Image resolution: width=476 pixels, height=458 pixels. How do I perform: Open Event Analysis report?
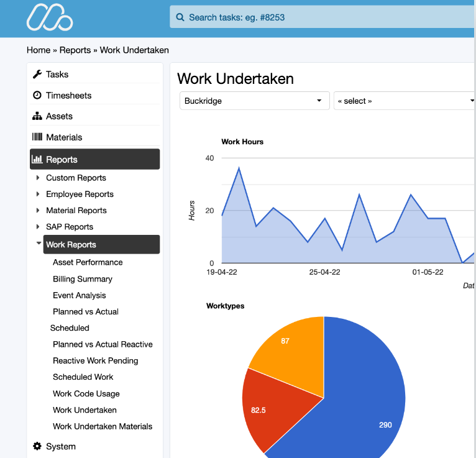[80, 295]
